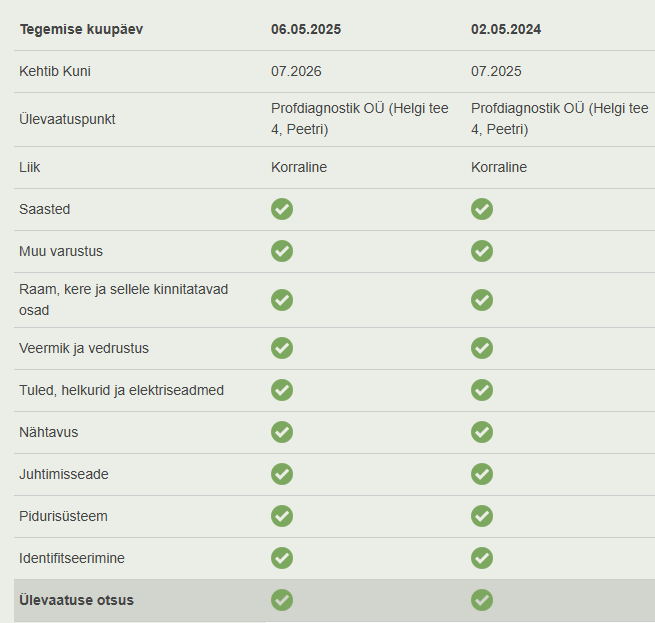The width and height of the screenshot is (655, 623).
Task: Click the Ülevaatuse otsus row label
Action: point(76,600)
